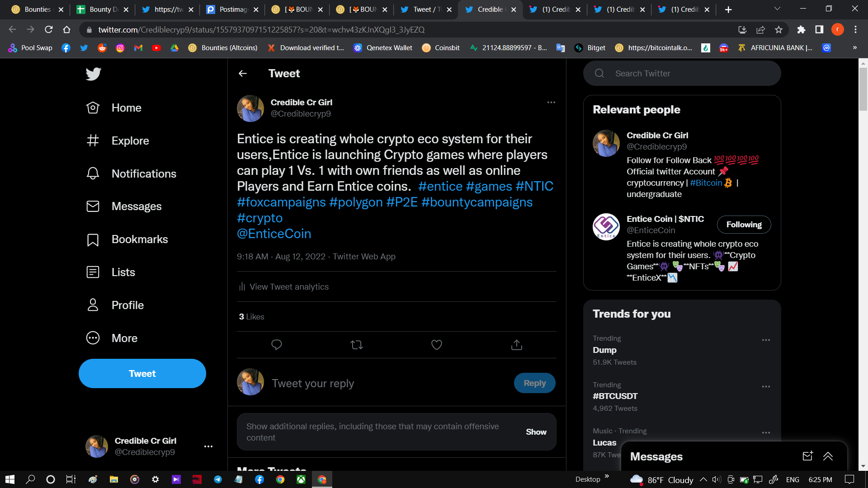The height and width of the screenshot is (488, 868).
Task: Reload the page
Action: coord(49,30)
